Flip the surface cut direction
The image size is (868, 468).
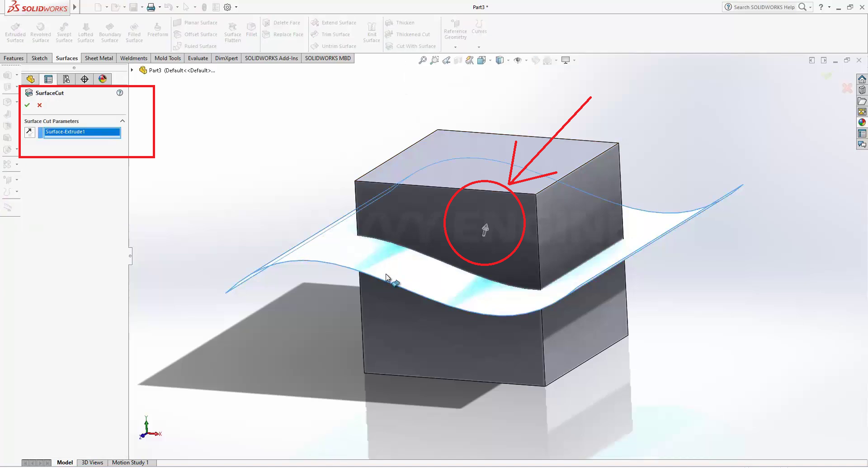click(29, 132)
